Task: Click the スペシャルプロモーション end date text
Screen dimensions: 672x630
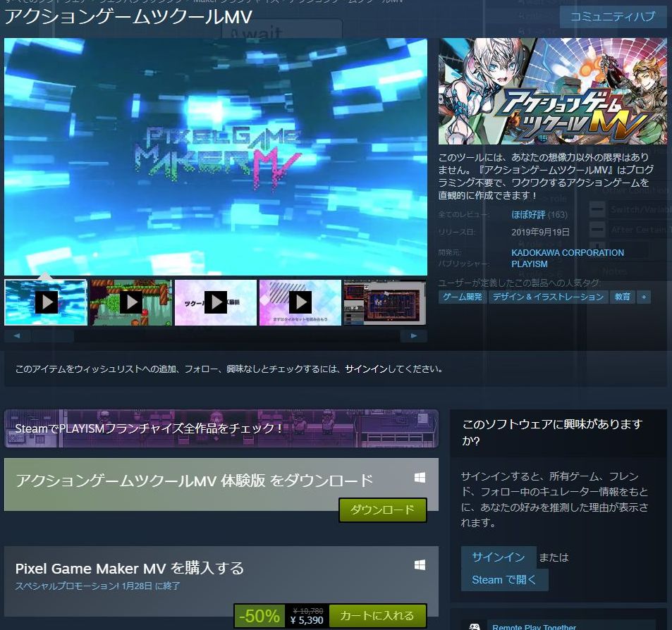Action: [98, 586]
